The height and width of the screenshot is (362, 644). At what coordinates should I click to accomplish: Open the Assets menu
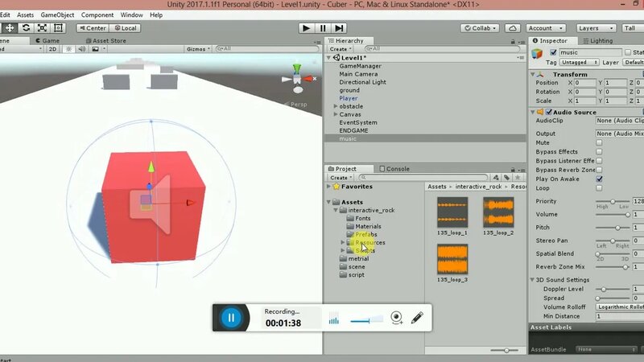point(25,14)
